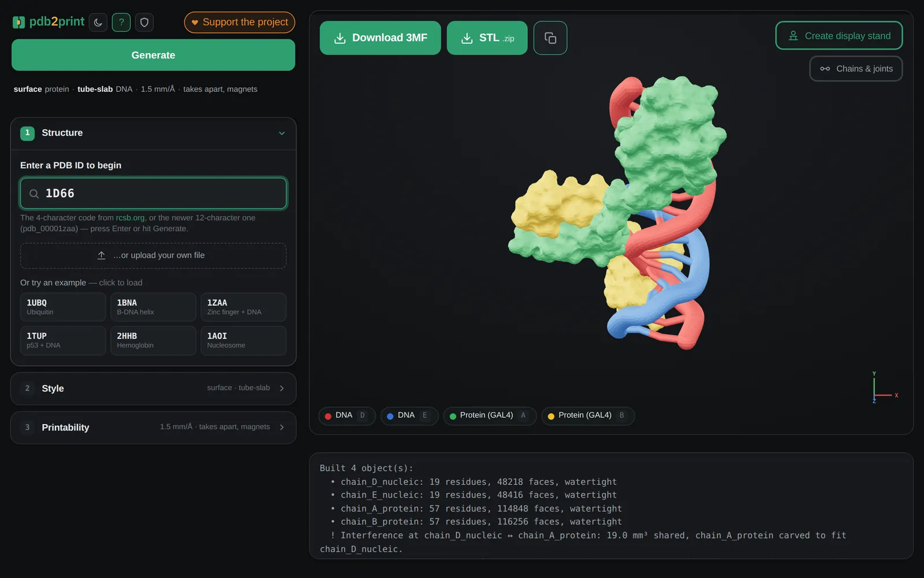Load the 1ZAA Zinc finger example

pyautogui.click(x=243, y=307)
